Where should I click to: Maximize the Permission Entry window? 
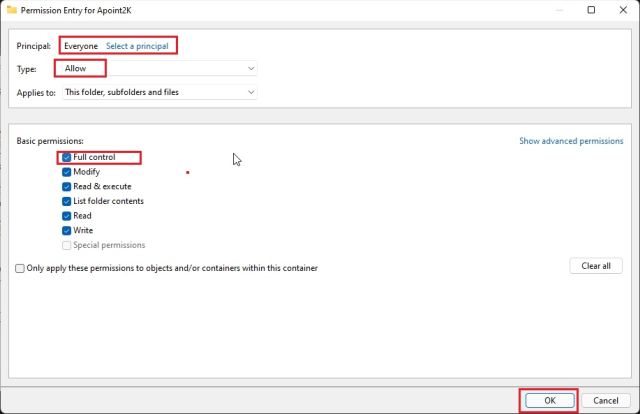coord(591,10)
